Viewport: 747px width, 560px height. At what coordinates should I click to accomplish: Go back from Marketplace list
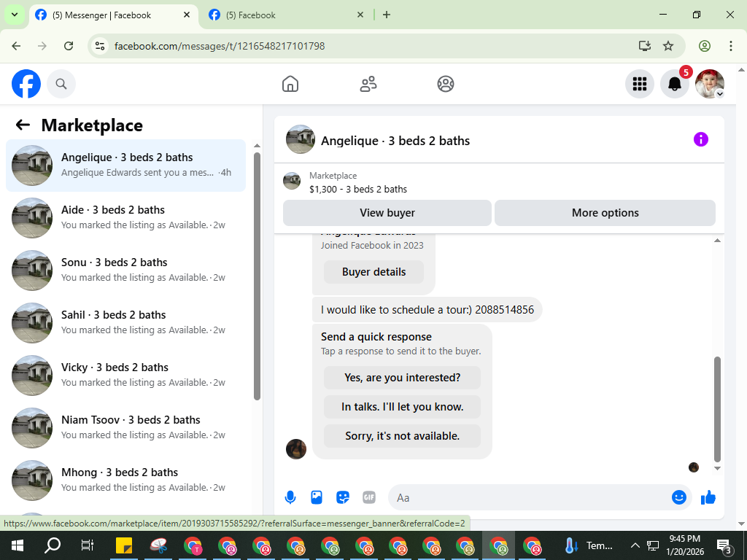coord(23,125)
